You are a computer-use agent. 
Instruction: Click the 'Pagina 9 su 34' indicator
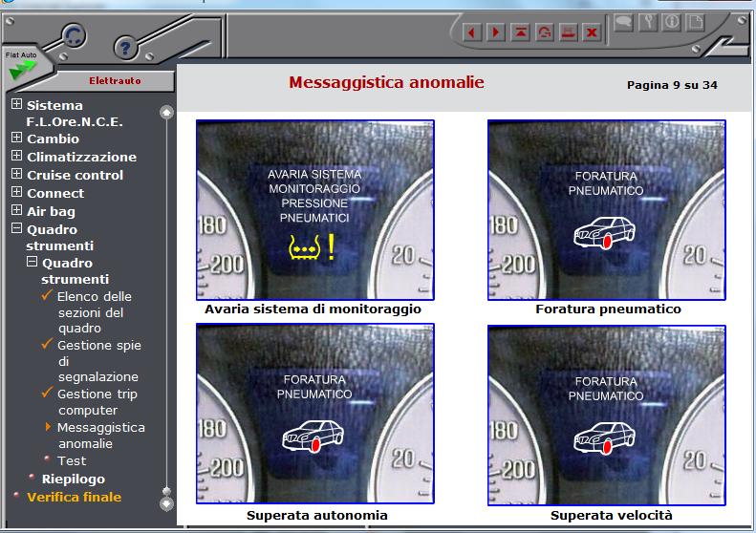tap(672, 85)
